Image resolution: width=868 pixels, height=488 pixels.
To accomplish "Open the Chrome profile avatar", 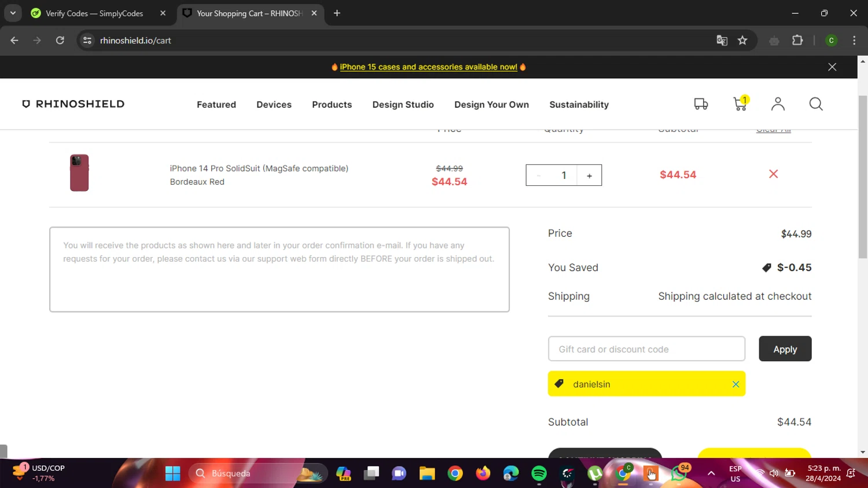I will [x=832, y=41].
